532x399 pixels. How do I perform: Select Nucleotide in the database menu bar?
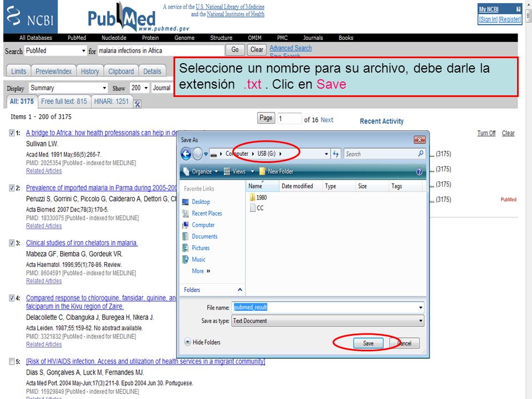pos(114,38)
